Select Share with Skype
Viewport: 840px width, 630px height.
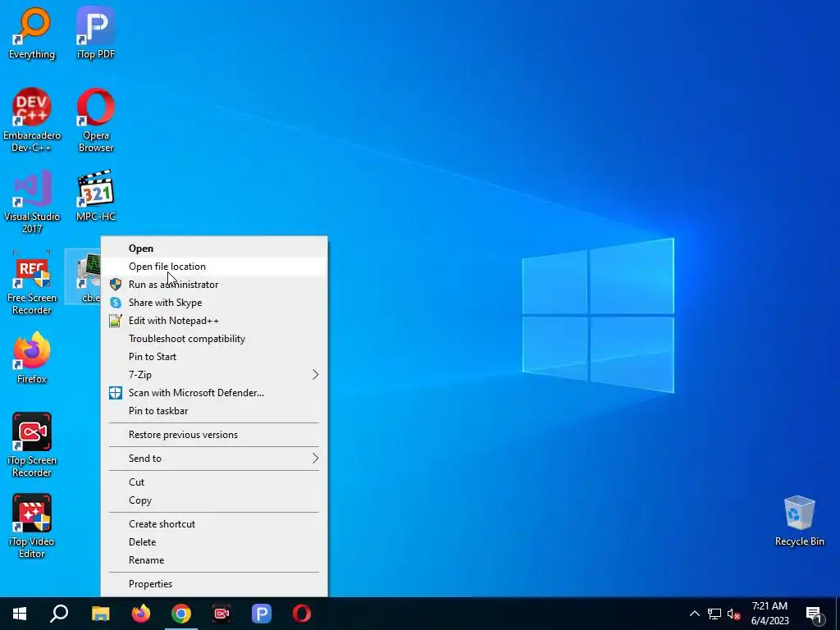click(x=214, y=302)
